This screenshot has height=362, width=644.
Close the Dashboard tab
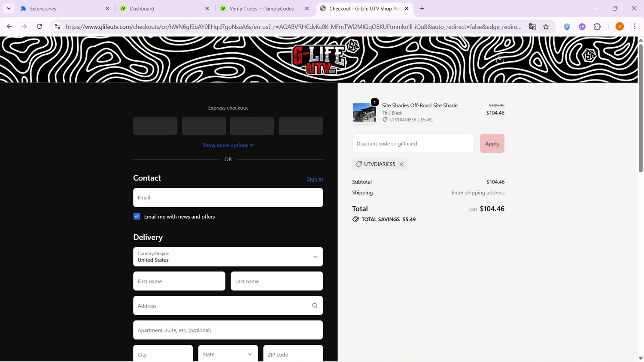point(207,9)
